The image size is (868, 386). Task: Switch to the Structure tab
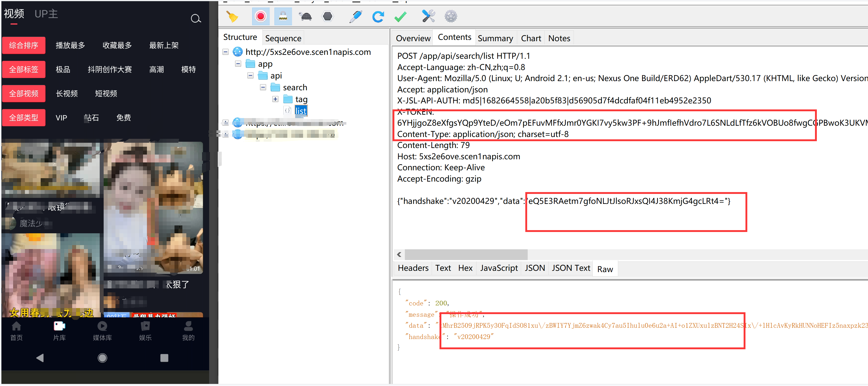(240, 37)
